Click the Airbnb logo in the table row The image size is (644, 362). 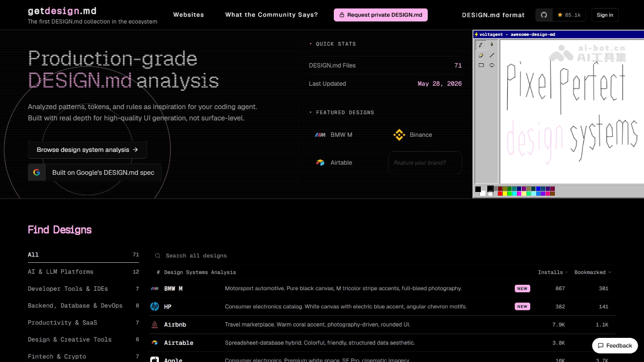click(x=155, y=324)
